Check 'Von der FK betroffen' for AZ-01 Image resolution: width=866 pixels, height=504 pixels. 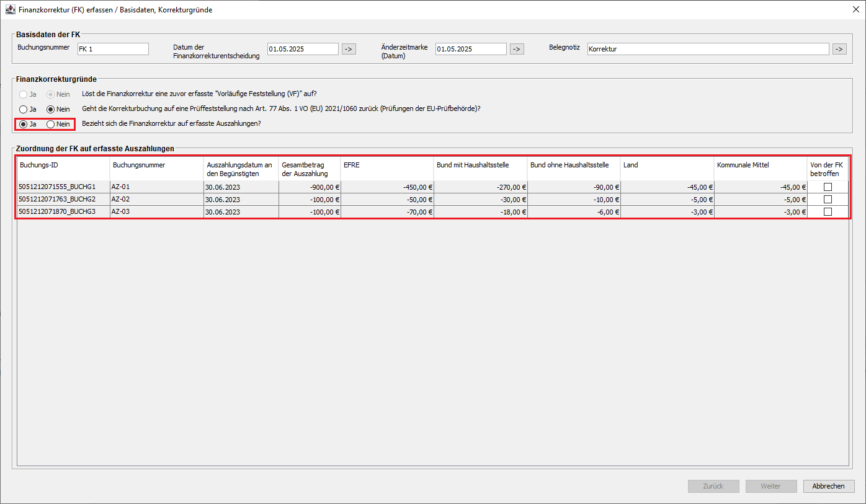pyautogui.click(x=828, y=187)
